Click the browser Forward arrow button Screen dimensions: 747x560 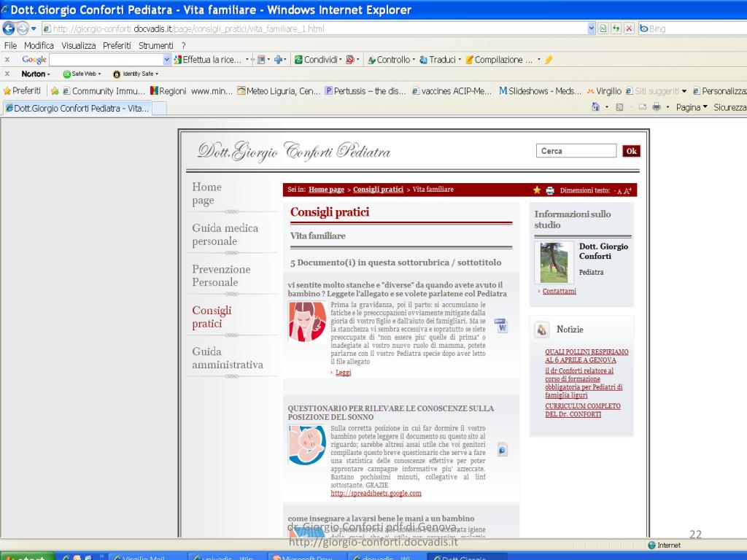tap(23, 28)
